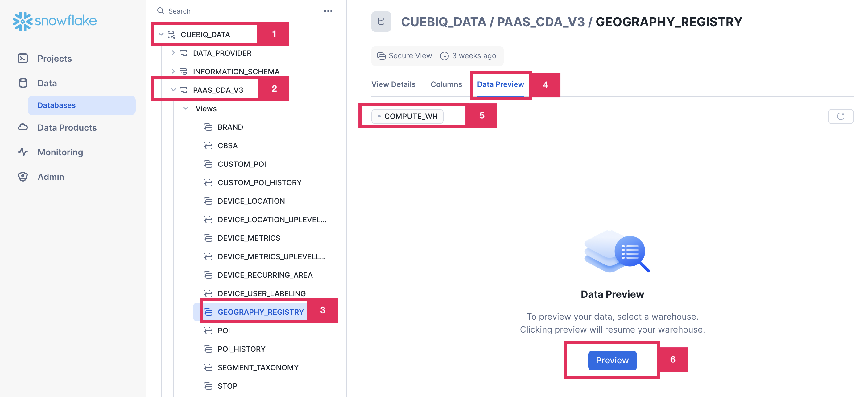Collapse the Views folder

(186, 108)
